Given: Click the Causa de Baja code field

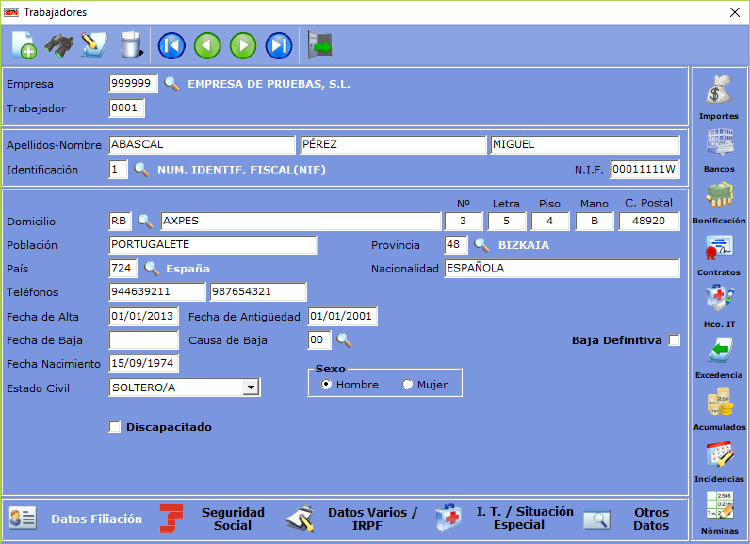Looking at the screenshot, I should pos(320,340).
